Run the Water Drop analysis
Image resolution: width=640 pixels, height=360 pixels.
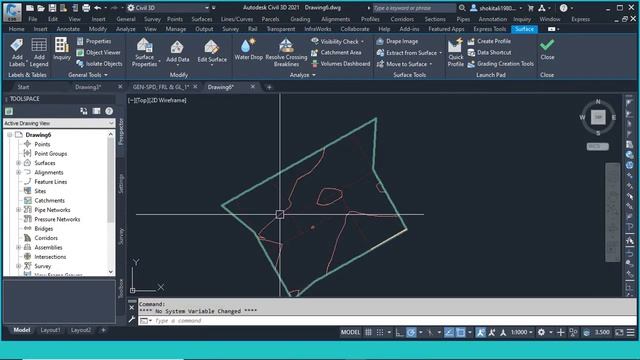tap(248, 49)
